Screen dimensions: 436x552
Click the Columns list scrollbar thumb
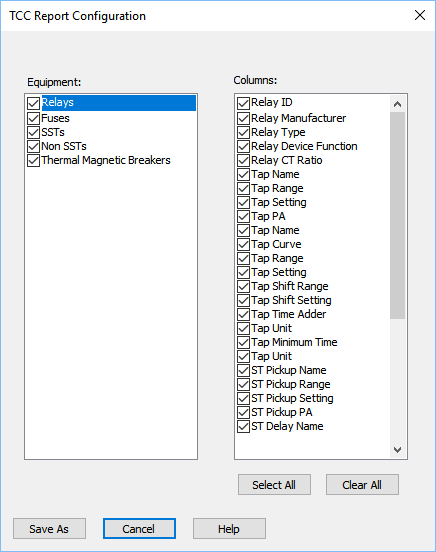(398, 215)
